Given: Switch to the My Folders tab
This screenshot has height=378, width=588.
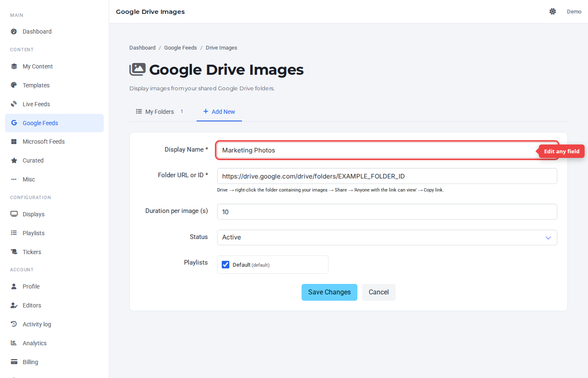Looking at the screenshot, I should point(160,112).
